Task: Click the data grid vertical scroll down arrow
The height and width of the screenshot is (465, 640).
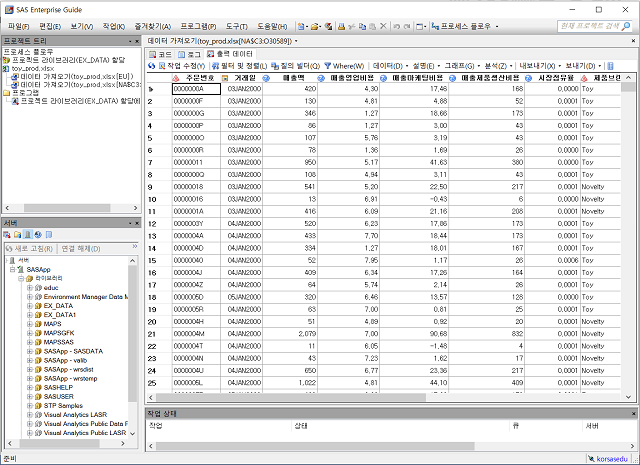Action: click(x=628, y=397)
